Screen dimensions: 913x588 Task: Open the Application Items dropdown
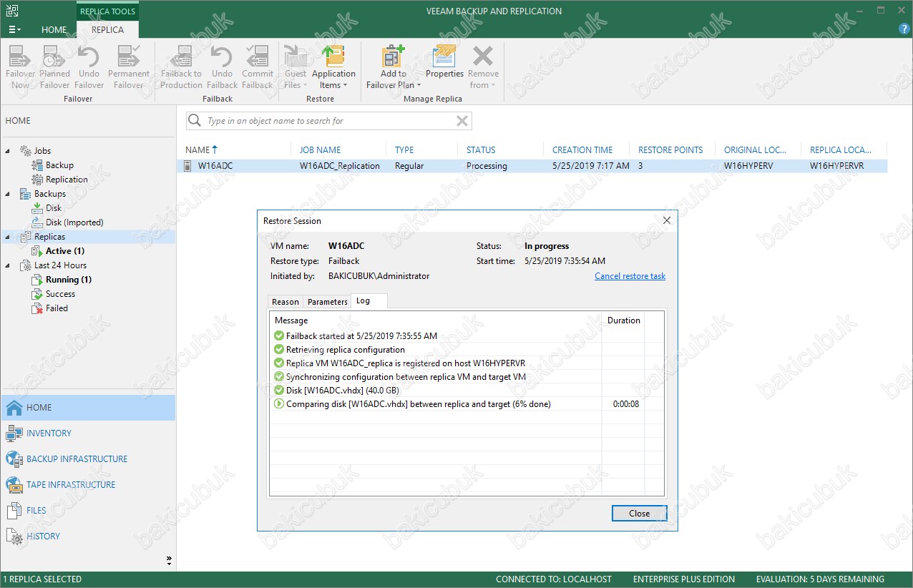333,67
